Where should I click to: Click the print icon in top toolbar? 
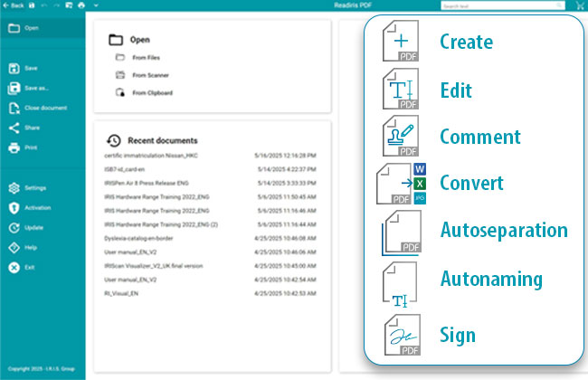pyautogui.click(x=81, y=5)
